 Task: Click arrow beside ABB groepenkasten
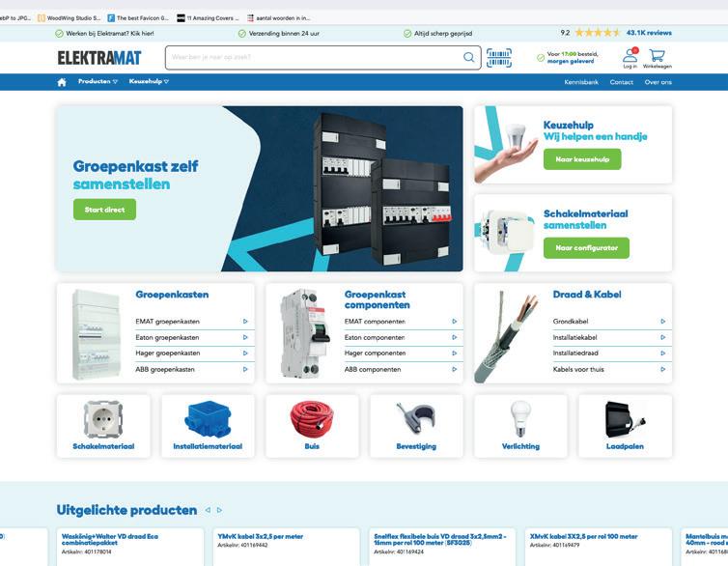coord(245,370)
